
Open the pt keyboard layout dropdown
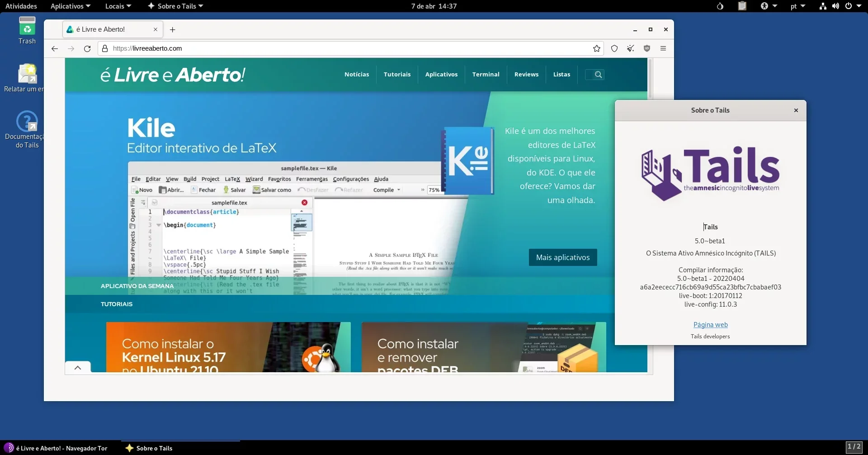(x=798, y=6)
